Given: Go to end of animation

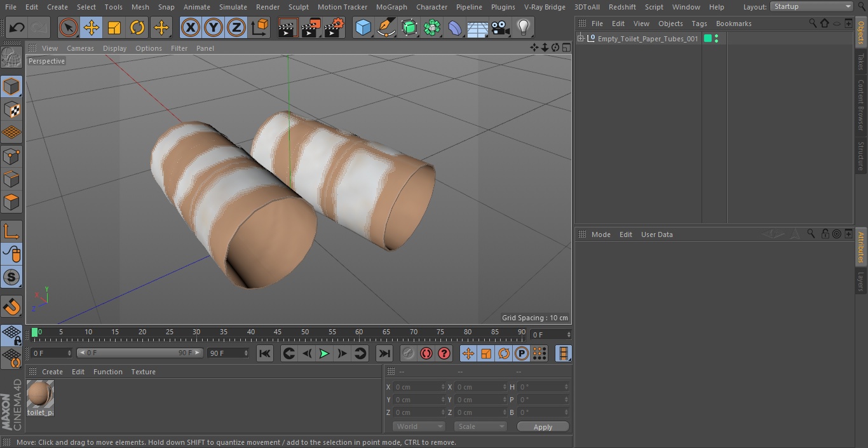Looking at the screenshot, I should pyautogui.click(x=384, y=353).
